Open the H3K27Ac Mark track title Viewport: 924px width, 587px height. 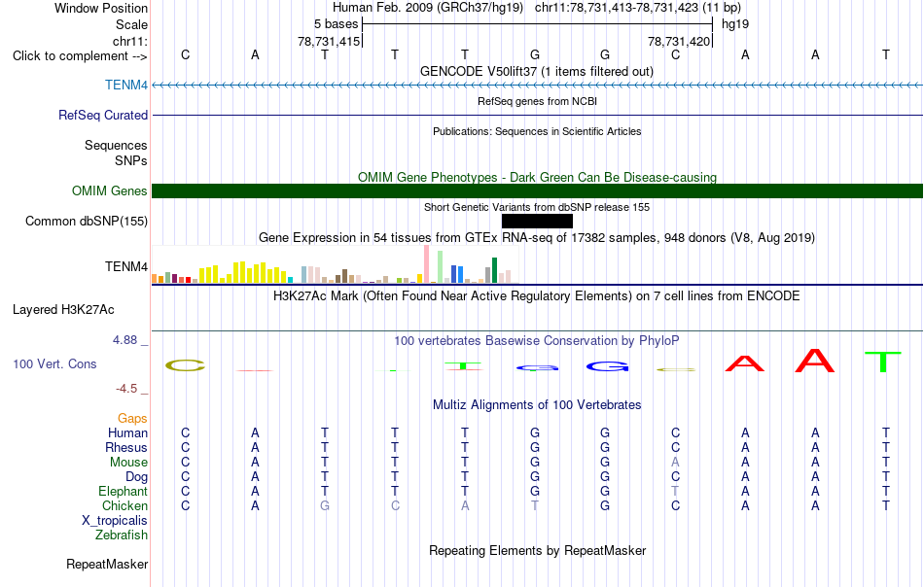(536, 296)
